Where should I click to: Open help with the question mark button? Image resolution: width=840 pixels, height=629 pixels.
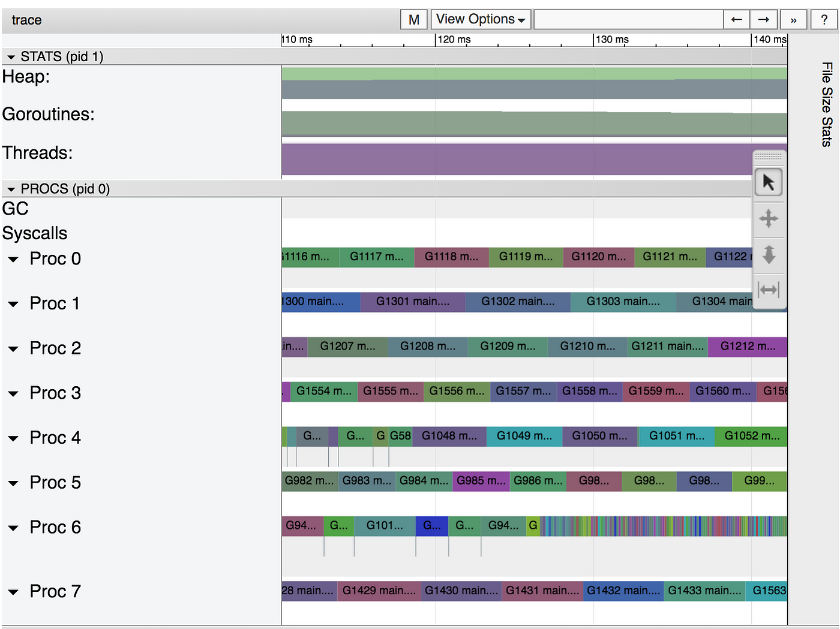click(824, 20)
